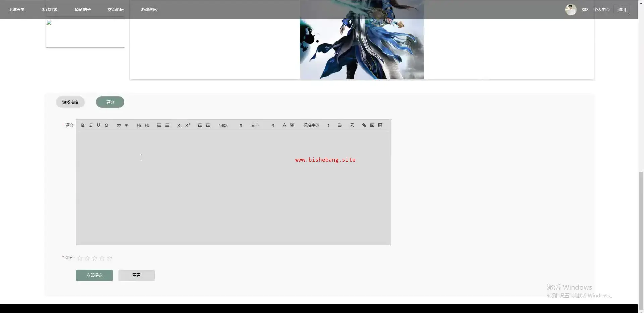Click the 退出 logout button
The image size is (644, 313).
coord(622,10)
